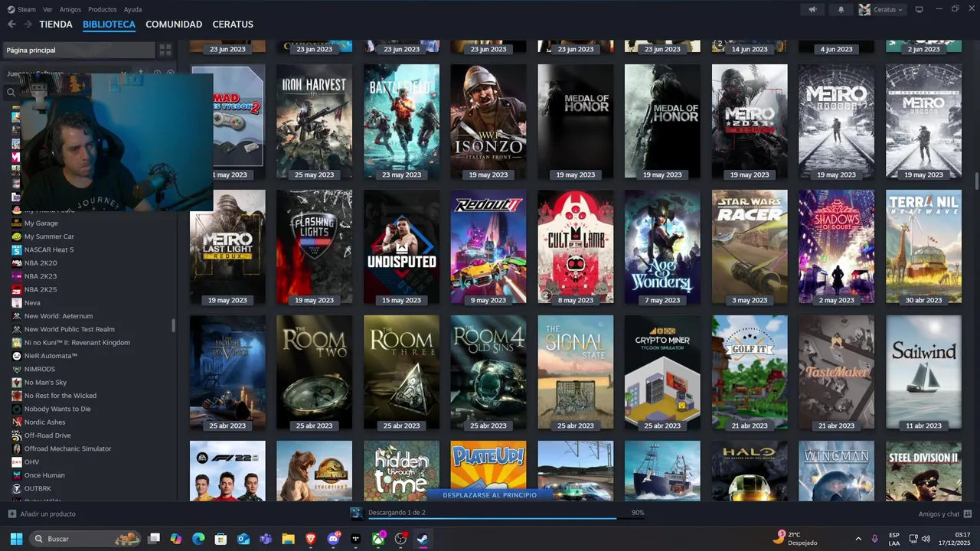This screenshot has width=980, height=551.
Task: Open the COMUNIDAD tab
Action: [174, 24]
